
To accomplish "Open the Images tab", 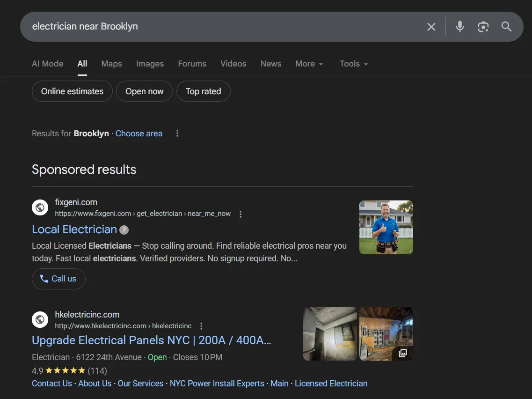I will 150,64.
